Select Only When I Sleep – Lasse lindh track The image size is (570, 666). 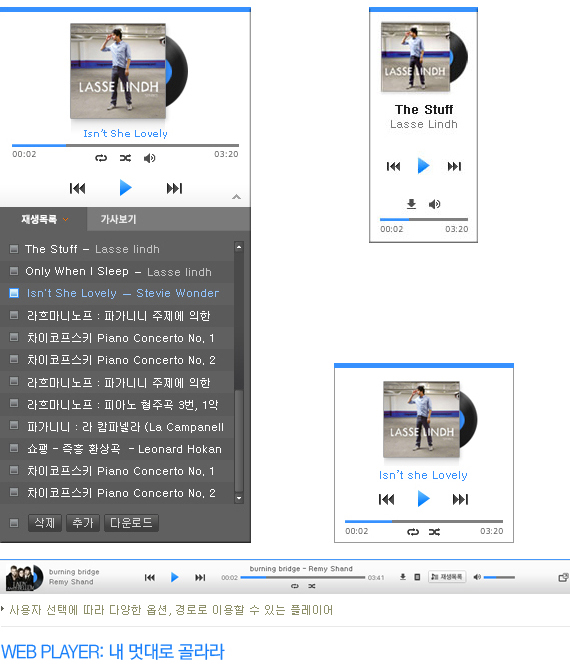click(118, 271)
